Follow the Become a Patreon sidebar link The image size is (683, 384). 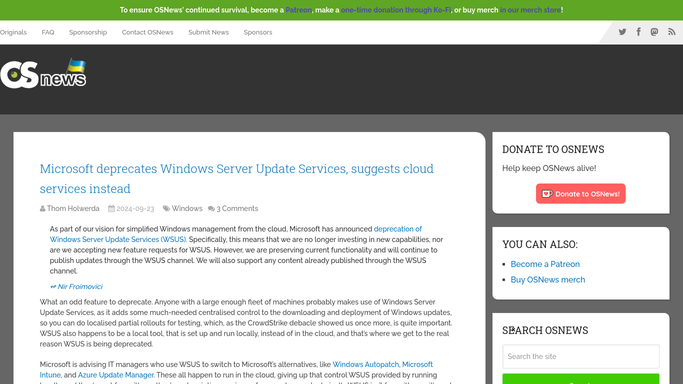tap(545, 264)
